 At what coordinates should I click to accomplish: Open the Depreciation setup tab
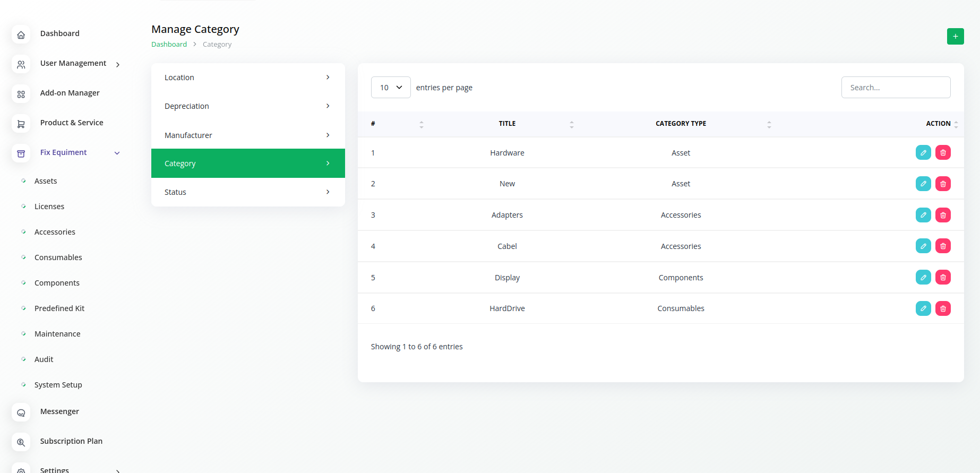(x=248, y=106)
